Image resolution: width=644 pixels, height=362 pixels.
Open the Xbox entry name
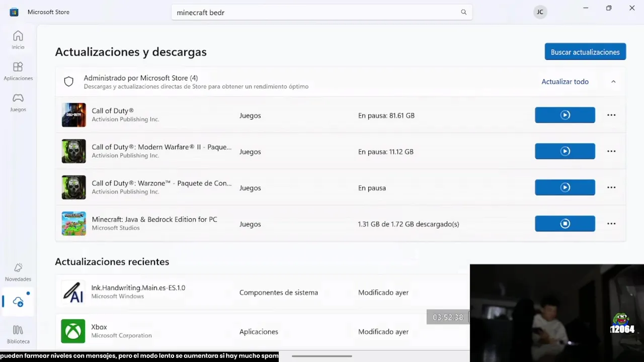click(x=99, y=327)
